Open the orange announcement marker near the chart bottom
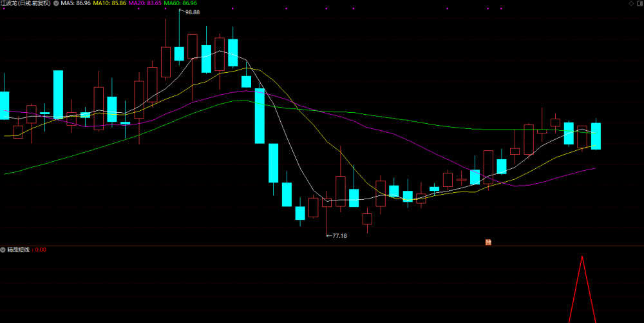The image size is (644, 323). click(488, 242)
